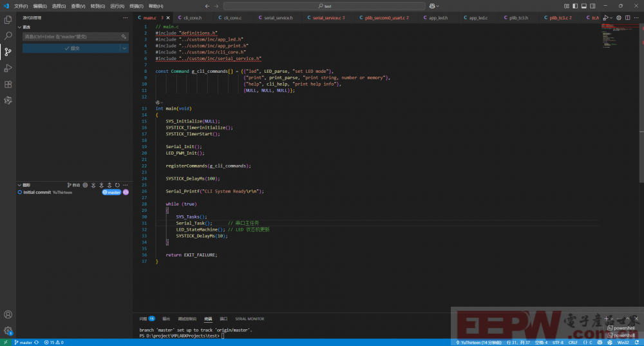Open the SERIAL MONITOR panel tab
The width and height of the screenshot is (644, 346).
(x=249, y=319)
